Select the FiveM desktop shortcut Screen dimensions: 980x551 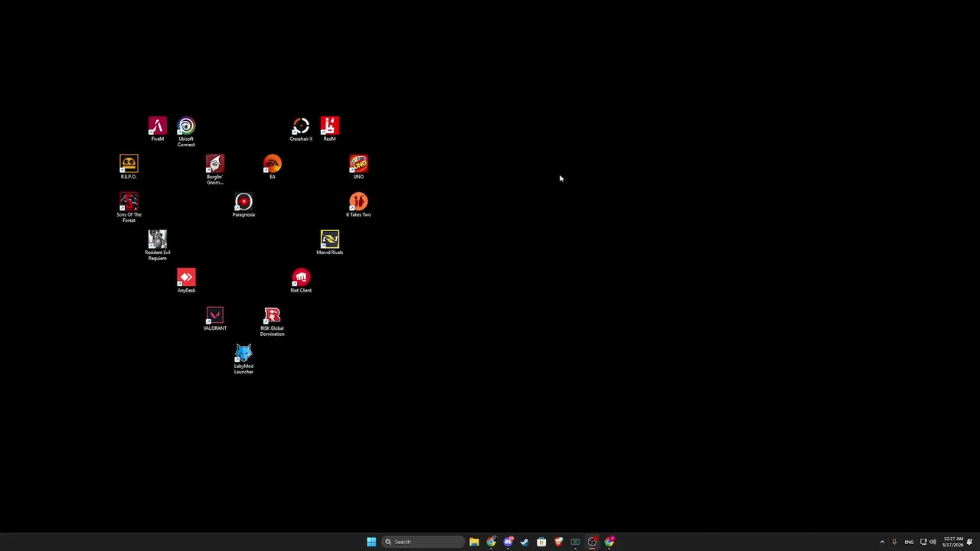[x=157, y=129]
